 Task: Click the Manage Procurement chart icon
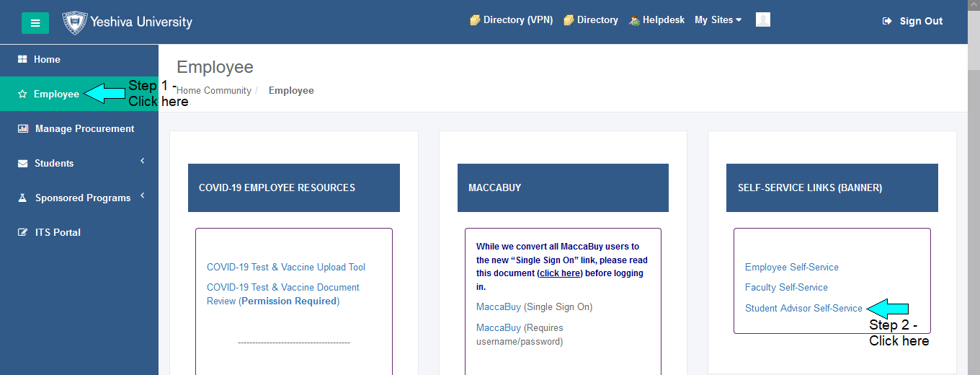tap(22, 128)
